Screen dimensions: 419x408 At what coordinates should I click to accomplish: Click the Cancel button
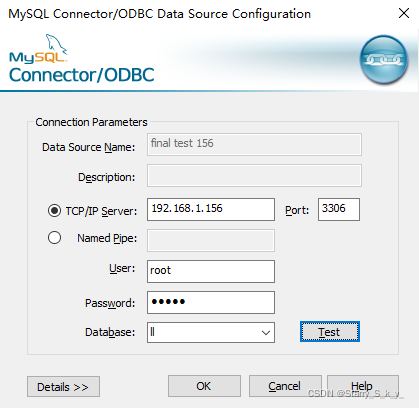point(285,386)
